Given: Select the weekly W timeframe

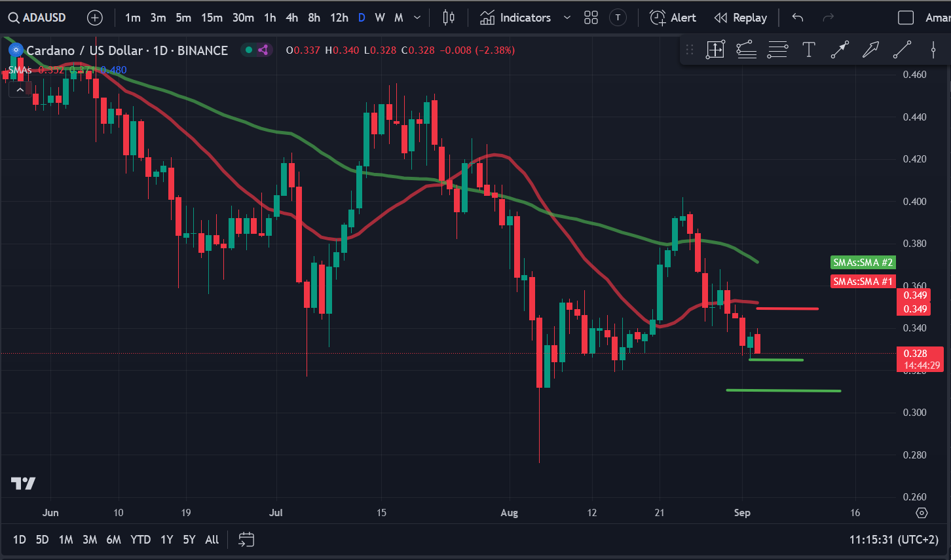Looking at the screenshot, I should pos(380,18).
